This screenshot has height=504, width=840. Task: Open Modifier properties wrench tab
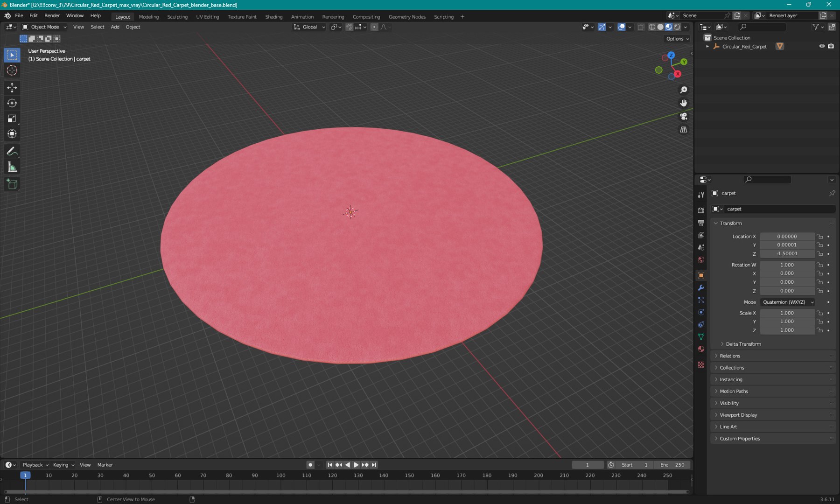(701, 288)
